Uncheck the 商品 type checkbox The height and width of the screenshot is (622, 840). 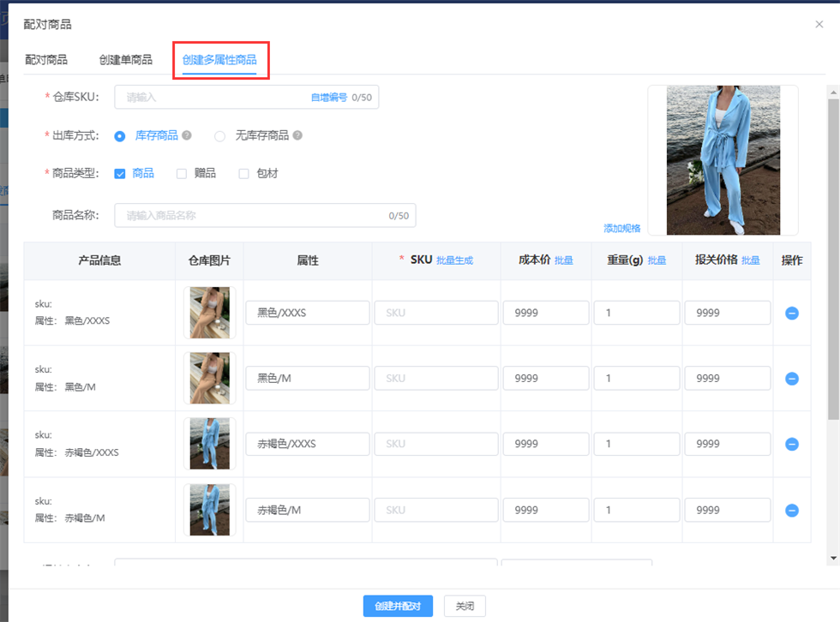point(120,173)
